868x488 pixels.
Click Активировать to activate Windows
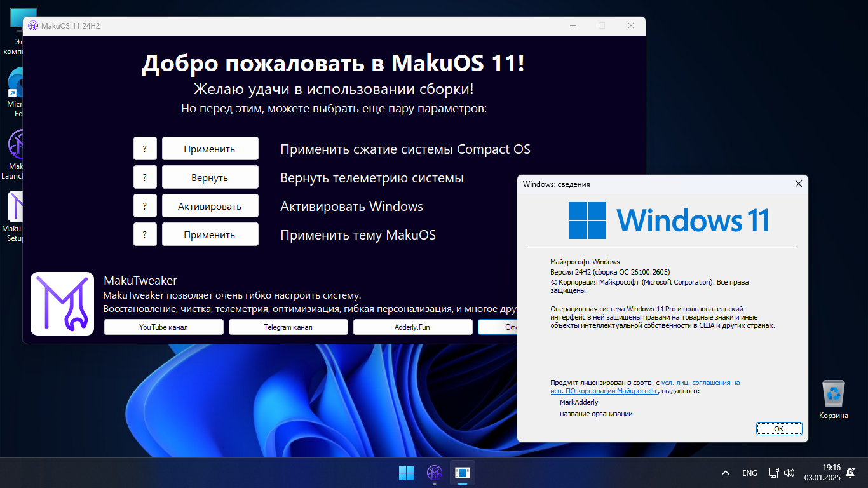(x=210, y=206)
